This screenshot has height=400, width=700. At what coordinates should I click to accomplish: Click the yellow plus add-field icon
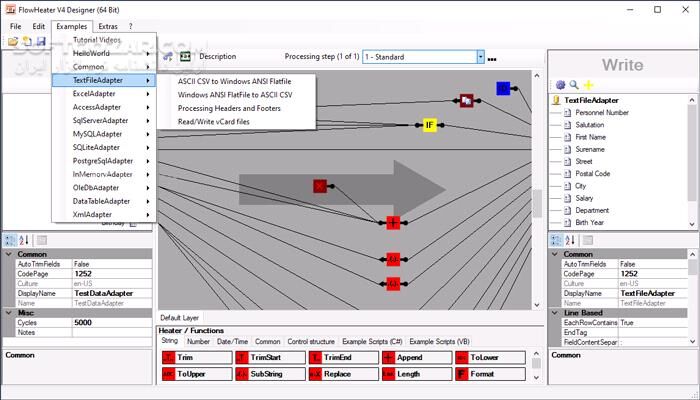[x=588, y=85]
